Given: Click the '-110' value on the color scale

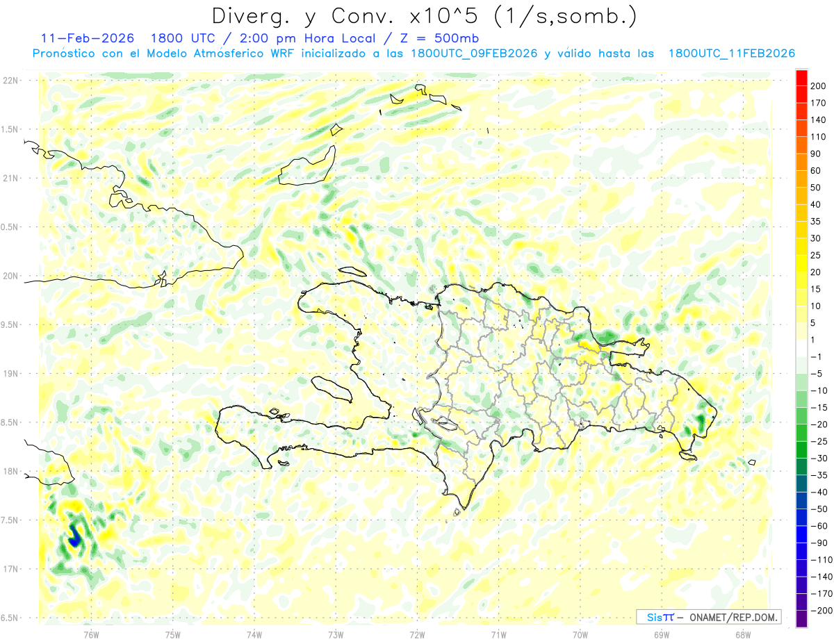Looking at the screenshot, I should click(x=820, y=559).
